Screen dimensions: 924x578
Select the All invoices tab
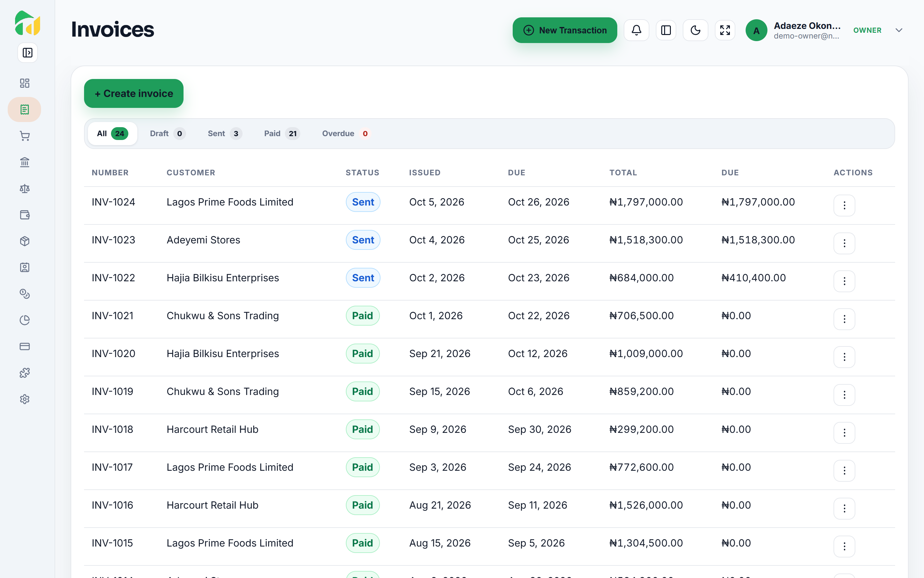[x=112, y=133]
